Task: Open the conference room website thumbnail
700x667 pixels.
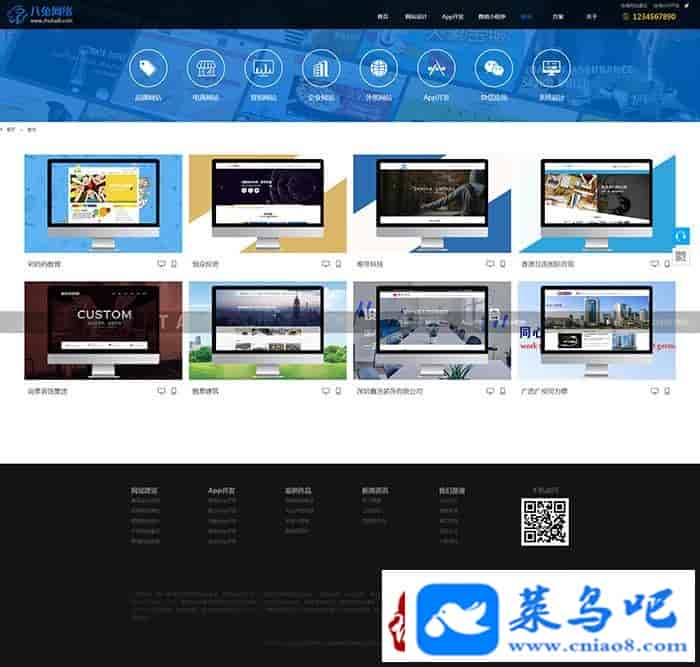Action: [x=432, y=330]
